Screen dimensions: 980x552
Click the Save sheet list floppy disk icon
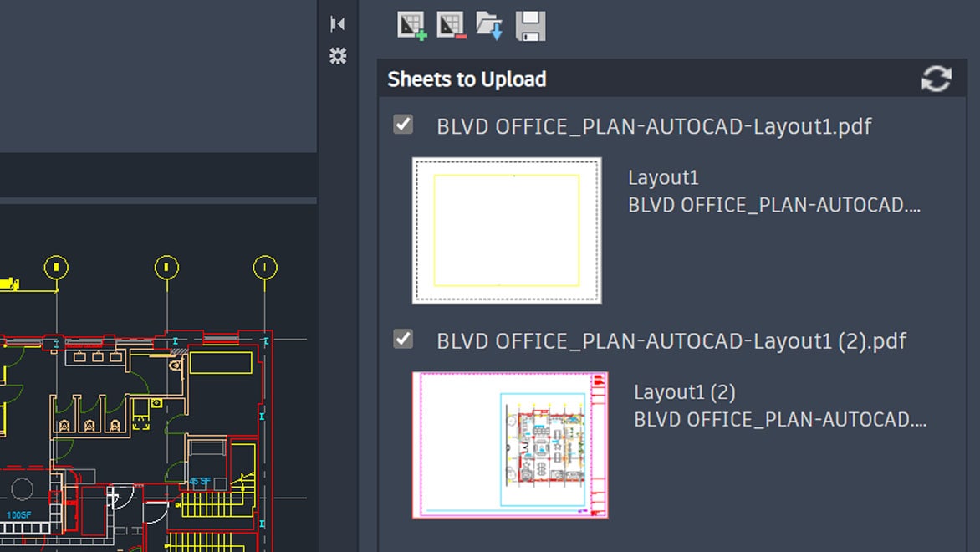click(x=530, y=25)
